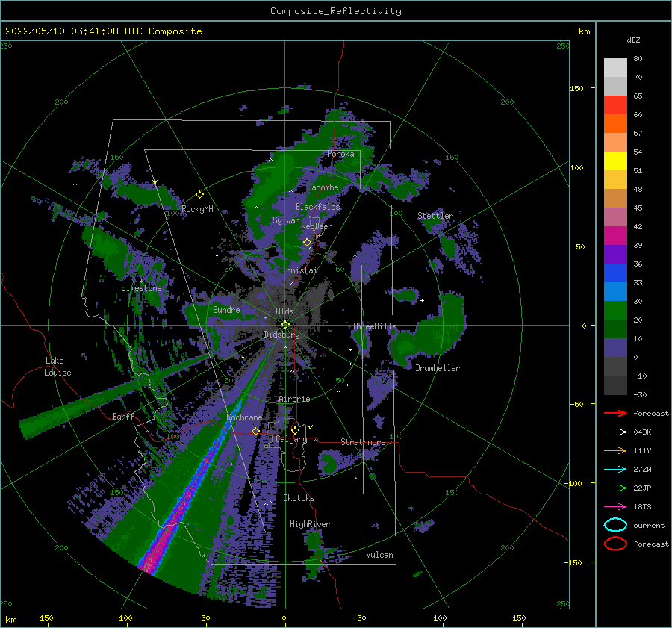The image size is (672, 628).
Task: Click the Blackfalds city label
Action: (317, 207)
